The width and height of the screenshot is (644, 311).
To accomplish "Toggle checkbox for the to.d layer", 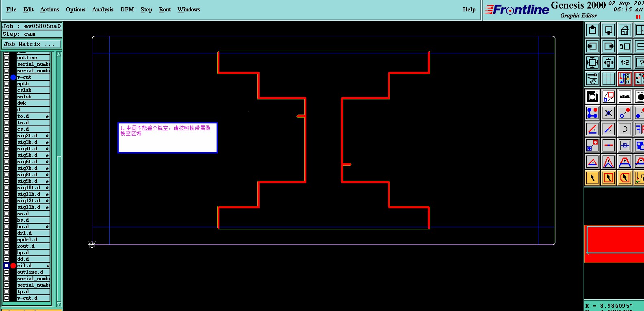I will tap(7, 116).
